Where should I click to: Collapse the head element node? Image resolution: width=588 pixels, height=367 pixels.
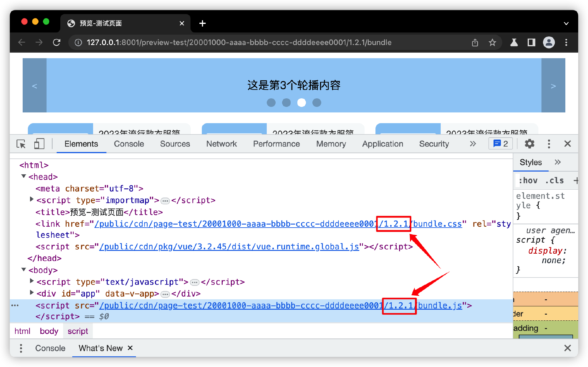click(24, 176)
